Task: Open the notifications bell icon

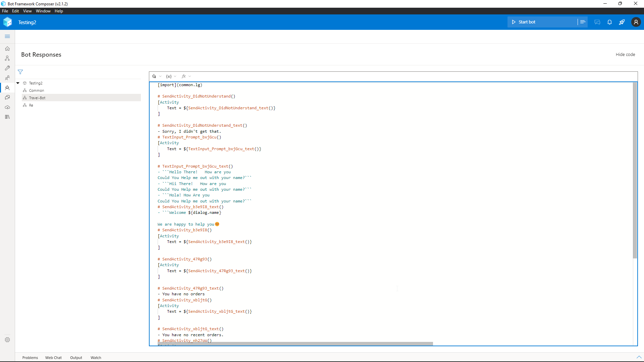Action: coord(610,22)
